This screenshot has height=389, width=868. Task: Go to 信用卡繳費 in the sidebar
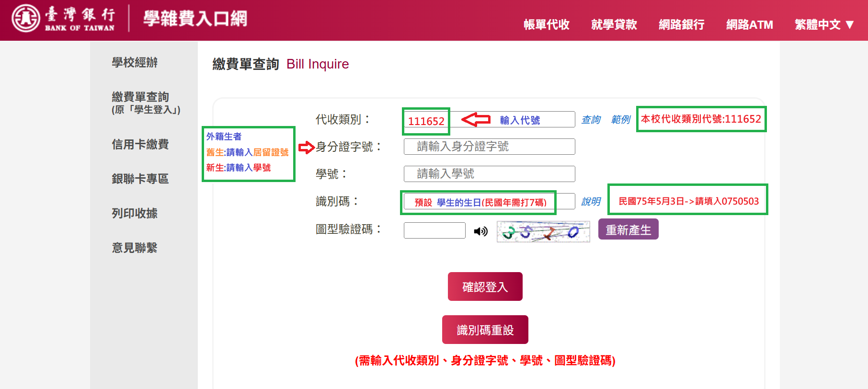pyautogui.click(x=140, y=144)
